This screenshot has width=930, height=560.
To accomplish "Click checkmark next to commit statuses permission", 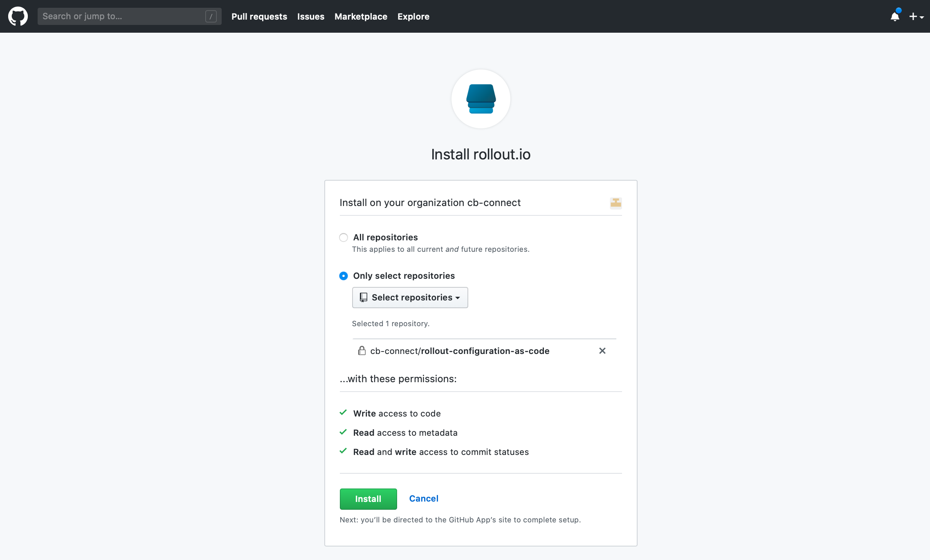I will pyautogui.click(x=343, y=451).
